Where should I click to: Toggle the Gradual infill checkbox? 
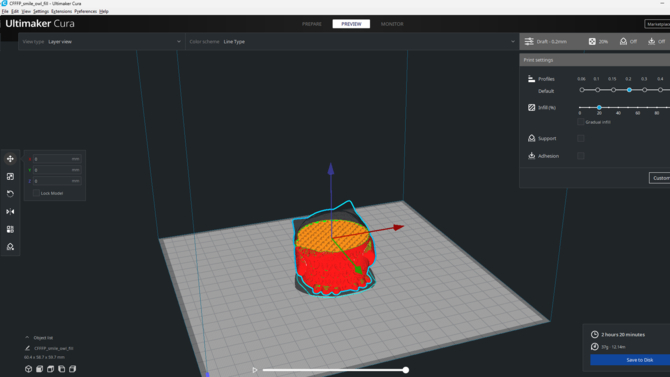580,122
